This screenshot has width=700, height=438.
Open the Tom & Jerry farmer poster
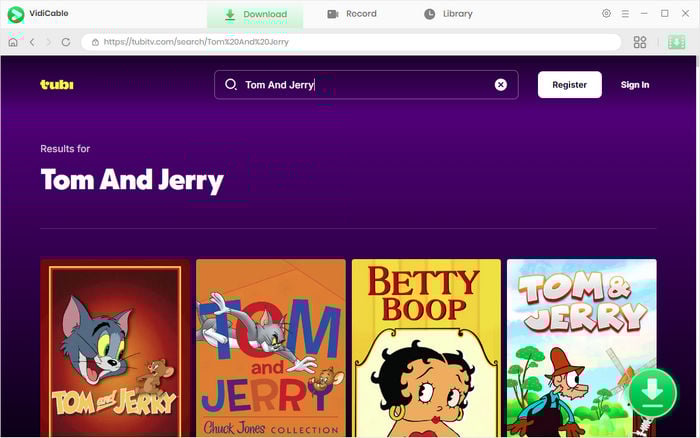[x=582, y=348]
